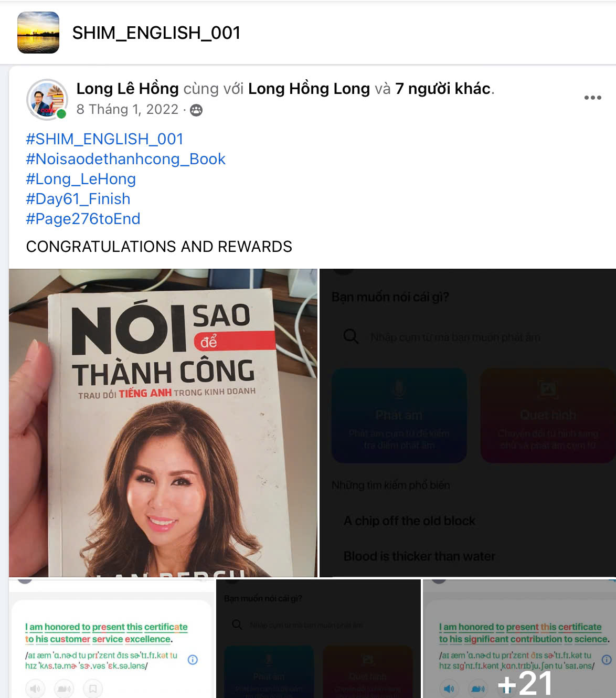The image size is (616, 698).
Task: Open tagged profile Long Hồng Long
Action: coord(309,89)
